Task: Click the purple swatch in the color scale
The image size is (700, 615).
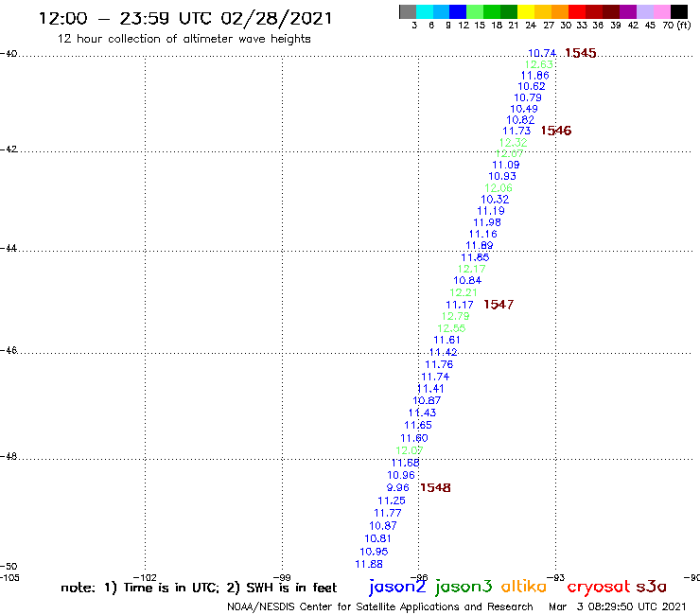Action: pos(628,11)
